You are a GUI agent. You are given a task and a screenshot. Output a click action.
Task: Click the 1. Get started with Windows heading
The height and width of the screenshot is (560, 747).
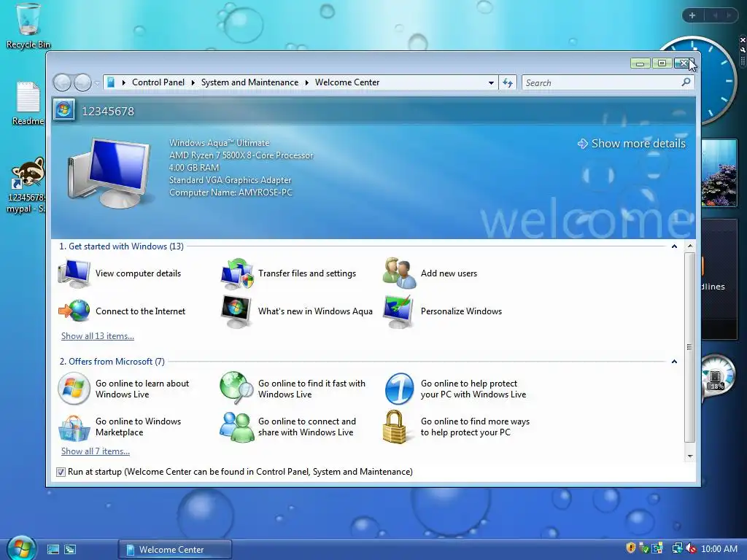121,246
